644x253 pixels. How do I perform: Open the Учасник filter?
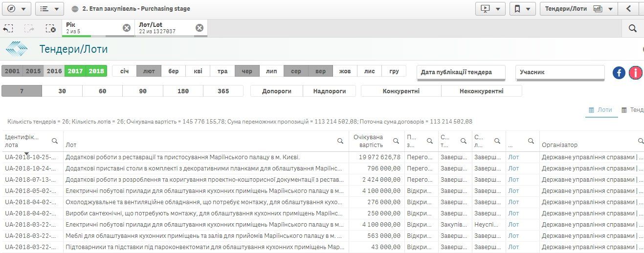click(560, 72)
